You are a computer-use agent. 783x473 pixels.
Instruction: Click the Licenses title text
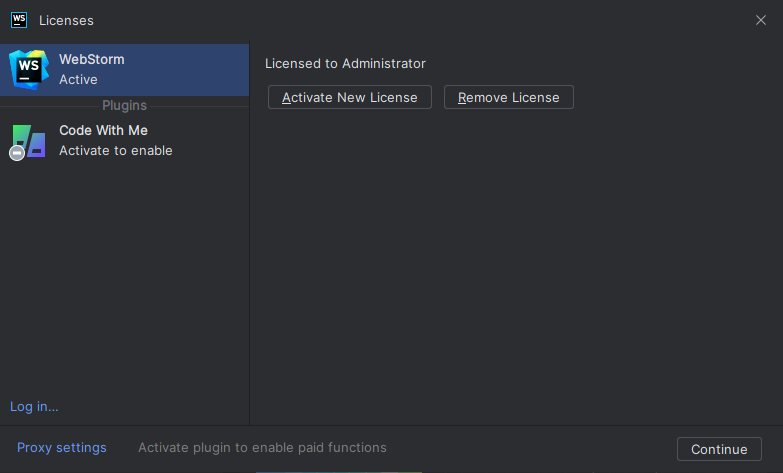(66, 20)
